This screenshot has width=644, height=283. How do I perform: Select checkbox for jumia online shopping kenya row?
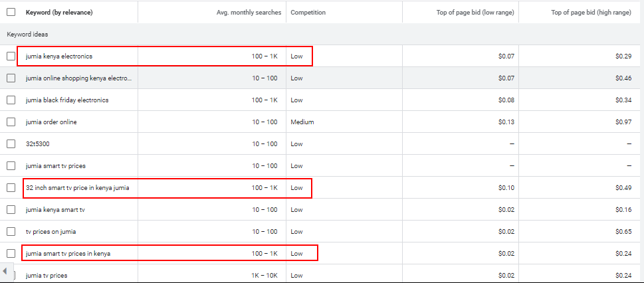[11, 78]
